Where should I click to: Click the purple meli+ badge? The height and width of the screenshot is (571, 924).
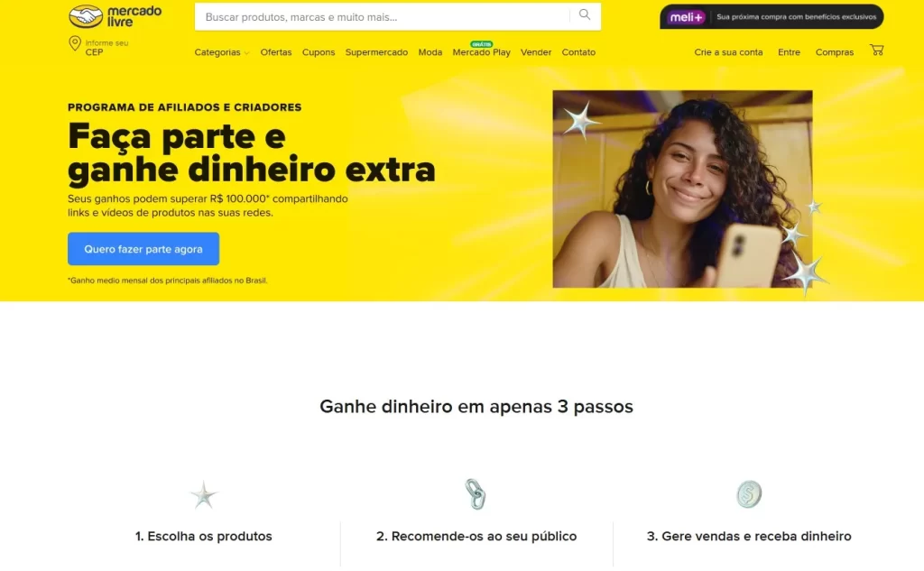click(x=687, y=17)
